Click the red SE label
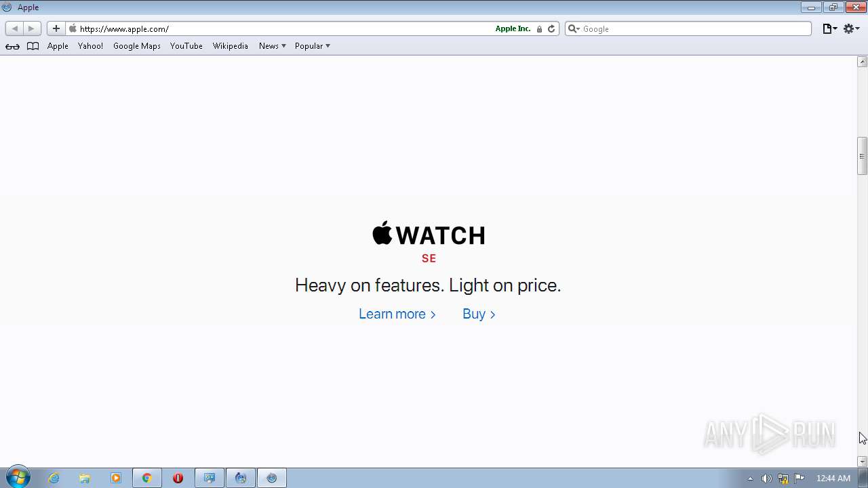The height and width of the screenshot is (488, 868). [x=429, y=258]
